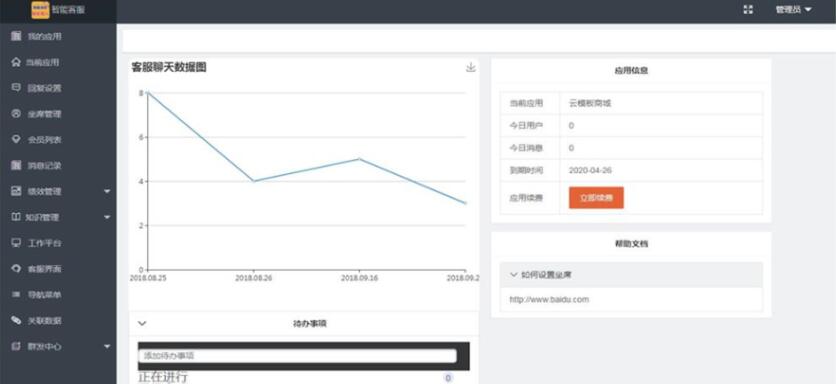Viewport: 836px width, 384px height.
Task: Open 群发中心 from the sidebar
Action: 44,346
